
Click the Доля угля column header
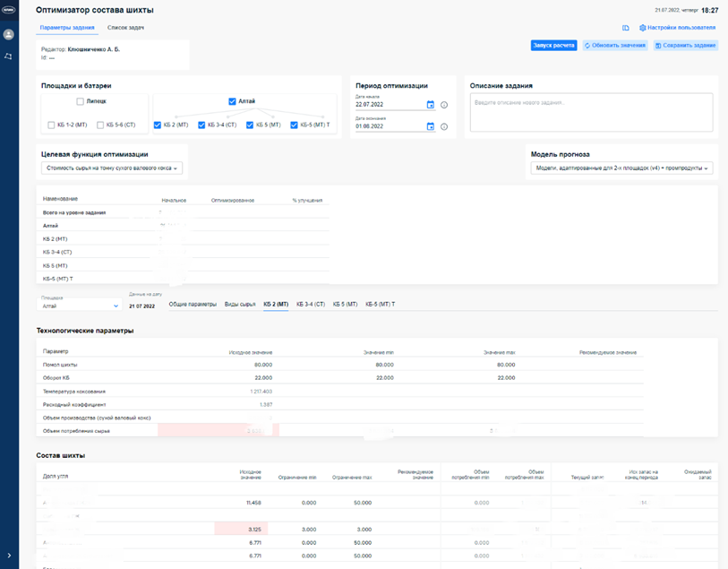(56, 476)
